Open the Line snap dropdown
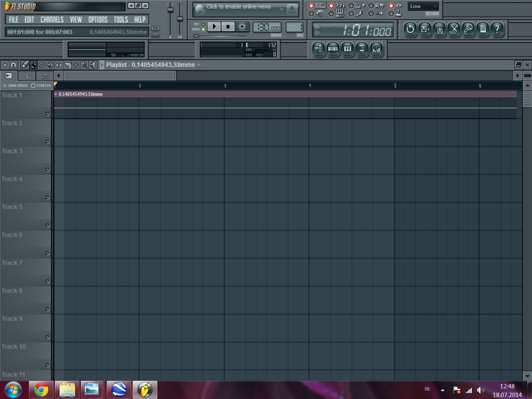Viewport: 532px width, 399px height. (423, 6)
